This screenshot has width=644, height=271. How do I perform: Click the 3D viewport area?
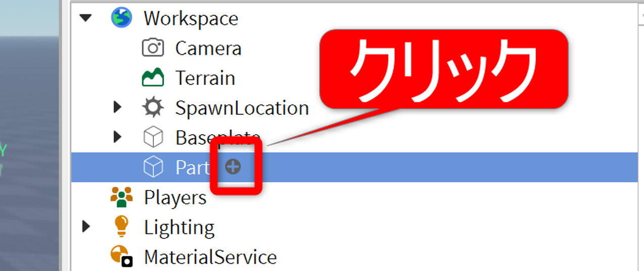pos(29,135)
